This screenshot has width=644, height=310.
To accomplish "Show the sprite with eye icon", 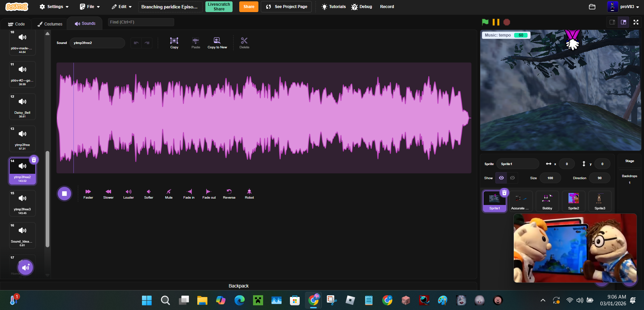I will click(501, 178).
